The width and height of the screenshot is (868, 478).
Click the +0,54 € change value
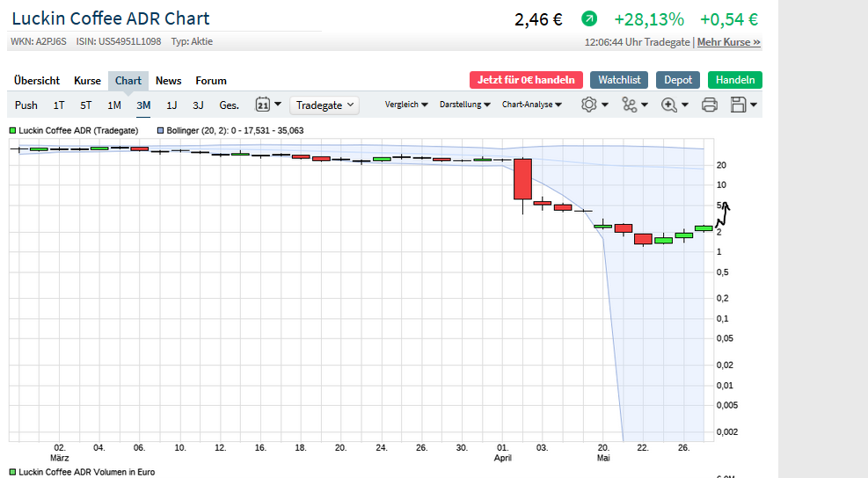(729, 20)
